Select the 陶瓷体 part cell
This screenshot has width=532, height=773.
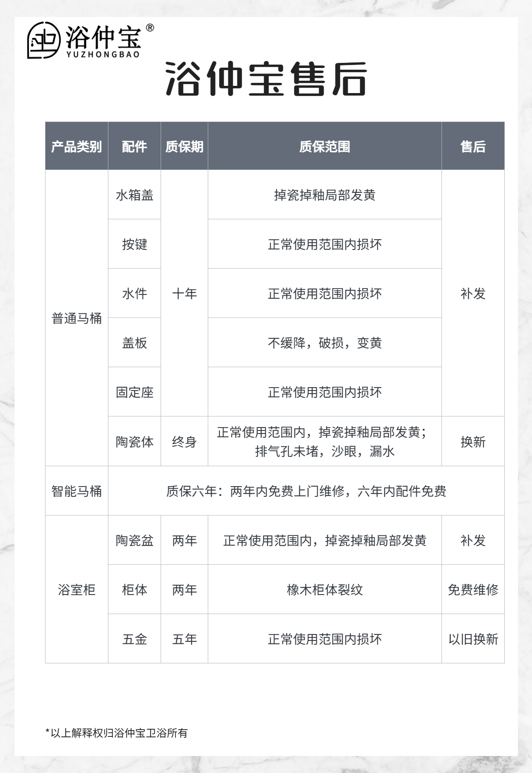coord(134,442)
